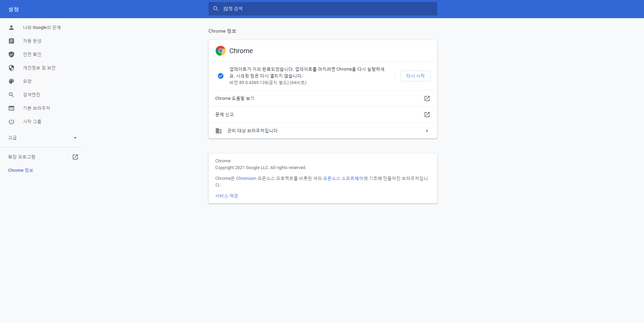Click the 관리 대상 브라우저입니다 label
The width and height of the screenshot is (644, 323).
click(x=253, y=131)
